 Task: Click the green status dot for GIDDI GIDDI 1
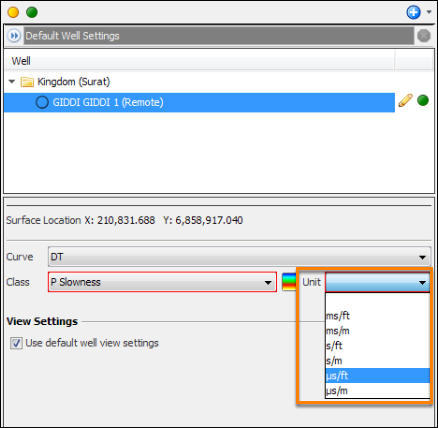click(x=423, y=100)
